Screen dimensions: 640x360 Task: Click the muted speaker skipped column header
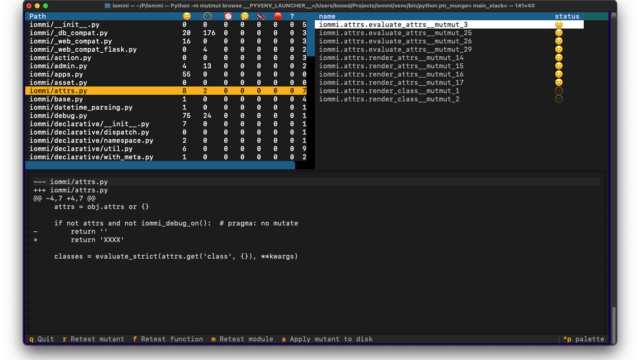click(x=261, y=16)
